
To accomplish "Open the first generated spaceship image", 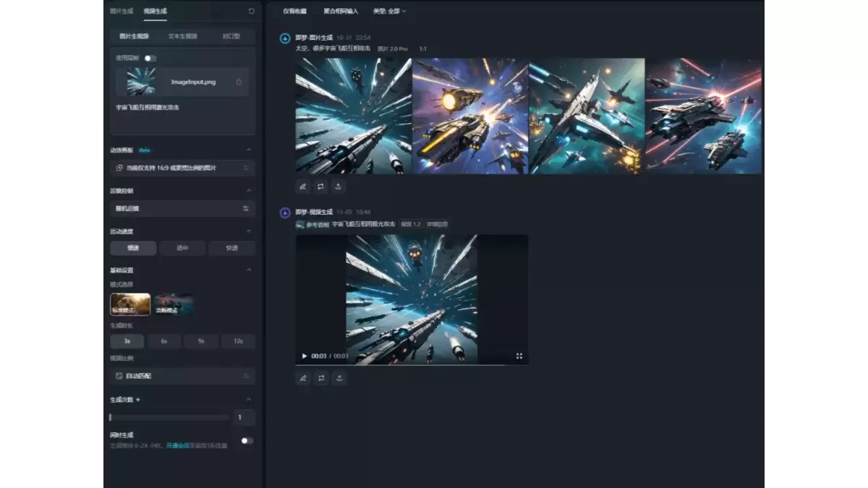I will 354,116.
